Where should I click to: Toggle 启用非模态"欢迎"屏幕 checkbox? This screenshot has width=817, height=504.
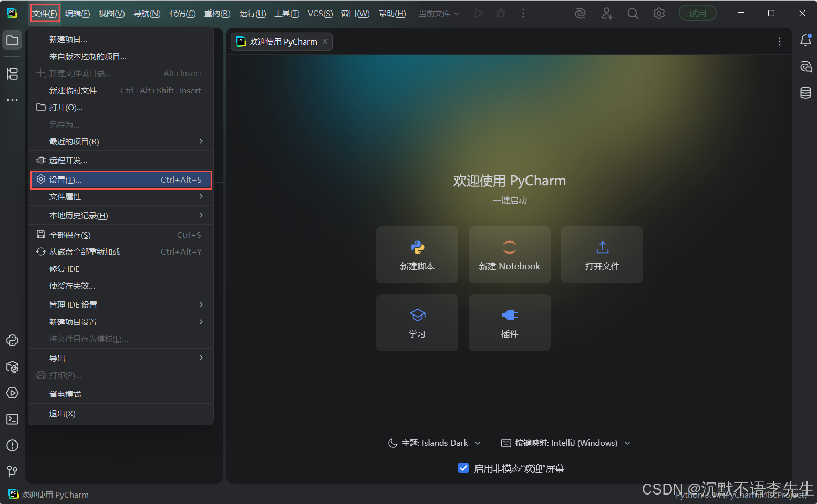[463, 468]
